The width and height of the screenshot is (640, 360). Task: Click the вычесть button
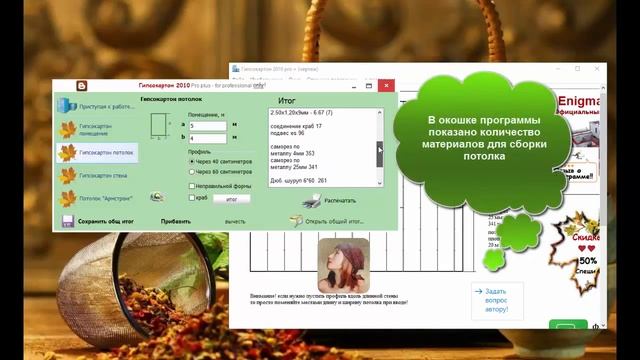235,222
